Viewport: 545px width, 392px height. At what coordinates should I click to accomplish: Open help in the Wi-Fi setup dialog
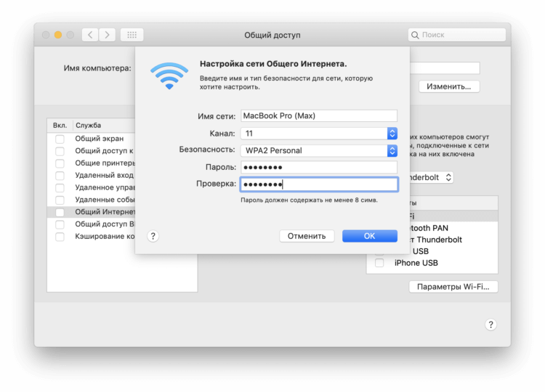coord(153,236)
